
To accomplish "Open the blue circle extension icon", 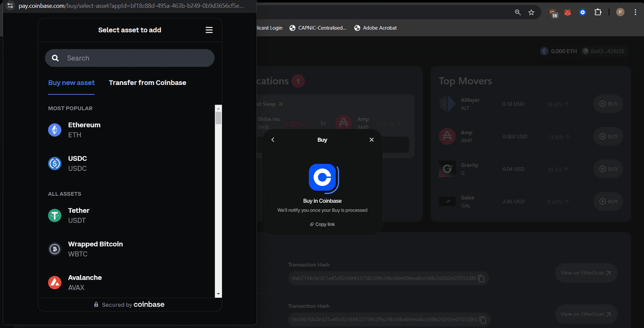I will pyautogui.click(x=583, y=13).
